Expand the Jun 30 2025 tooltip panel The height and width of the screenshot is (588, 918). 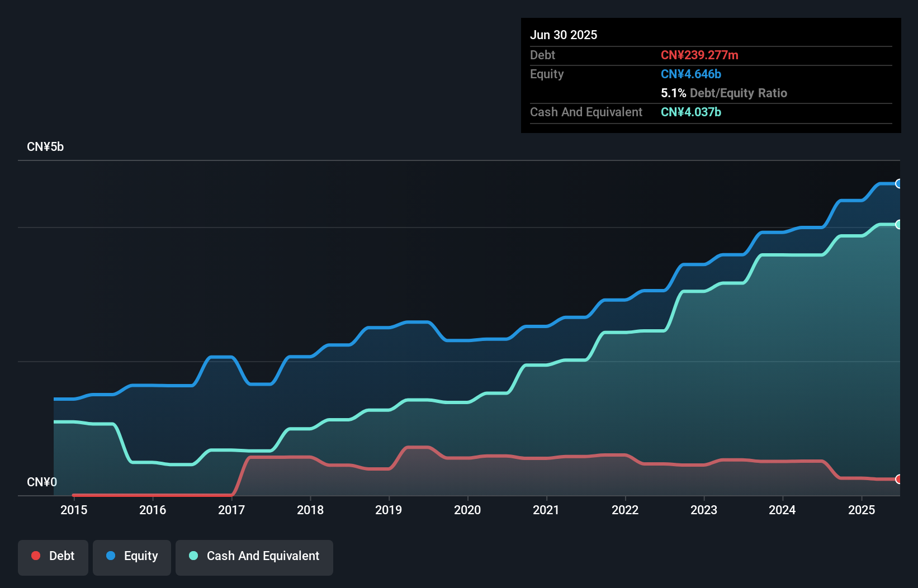click(564, 35)
